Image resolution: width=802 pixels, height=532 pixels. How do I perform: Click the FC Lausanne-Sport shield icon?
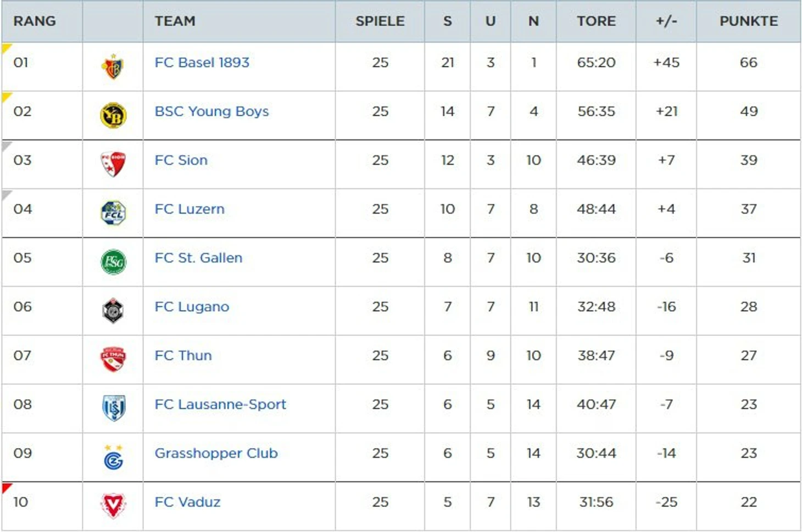point(113,408)
